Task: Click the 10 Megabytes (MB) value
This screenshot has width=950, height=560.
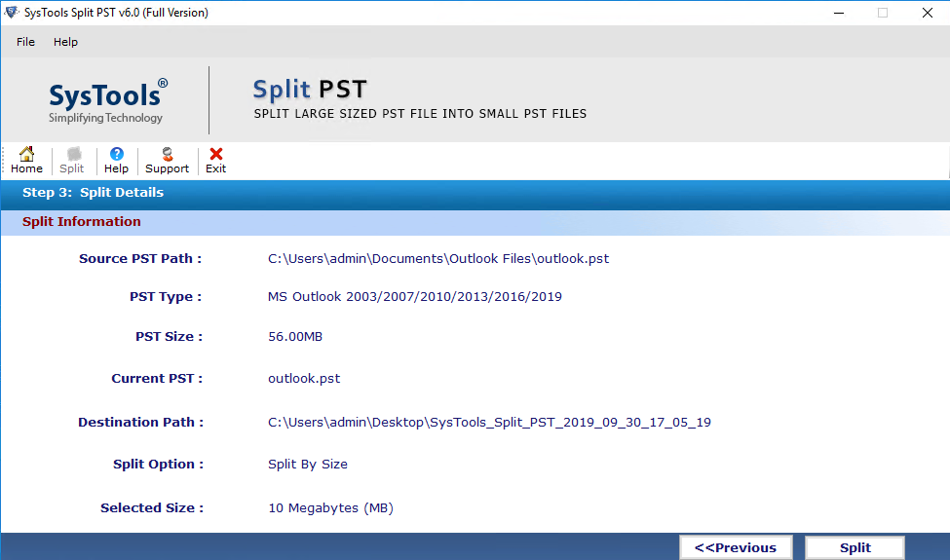Action: [331, 508]
